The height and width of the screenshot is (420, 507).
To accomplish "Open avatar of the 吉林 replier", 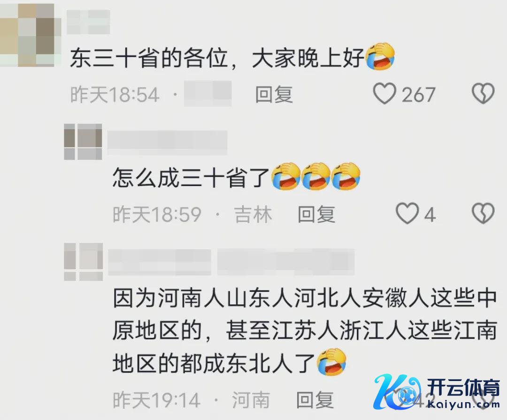I will (x=83, y=142).
